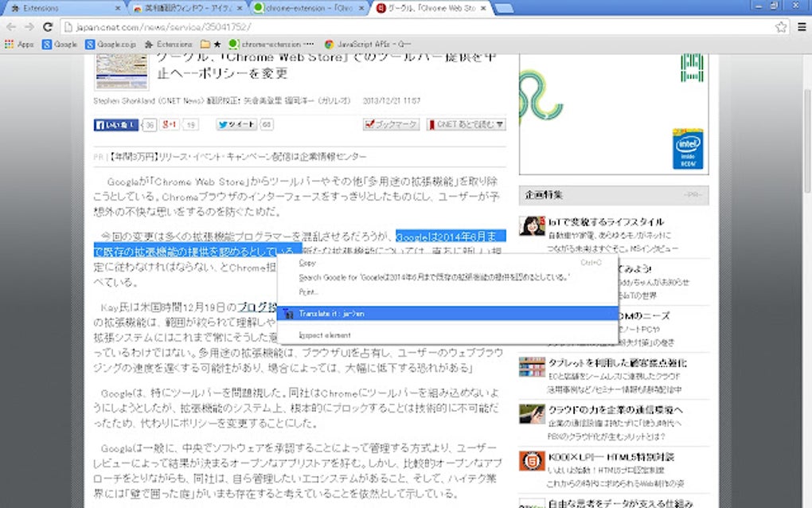This screenshot has width=812, height=508.
Task: Select Inspect element in the context menu
Action: point(326,334)
